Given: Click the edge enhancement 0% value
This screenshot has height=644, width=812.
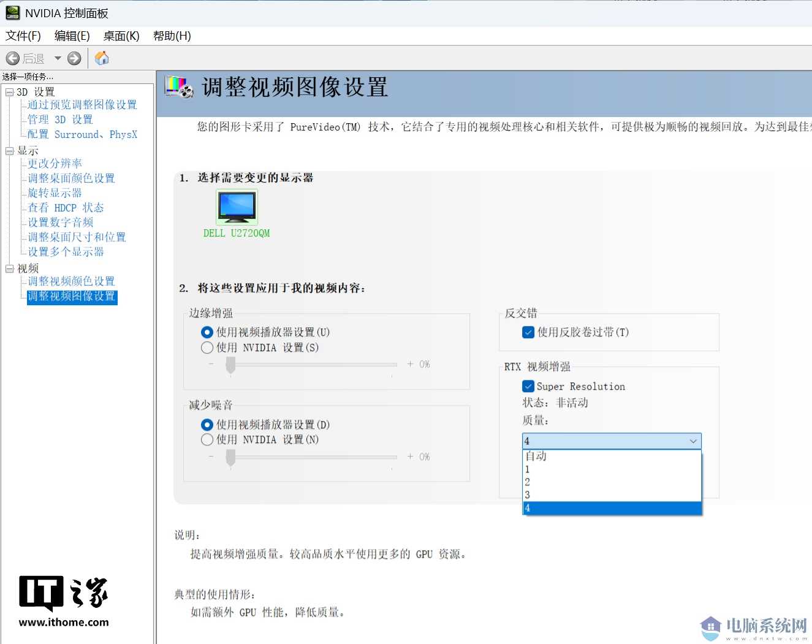Looking at the screenshot, I should (425, 364).
